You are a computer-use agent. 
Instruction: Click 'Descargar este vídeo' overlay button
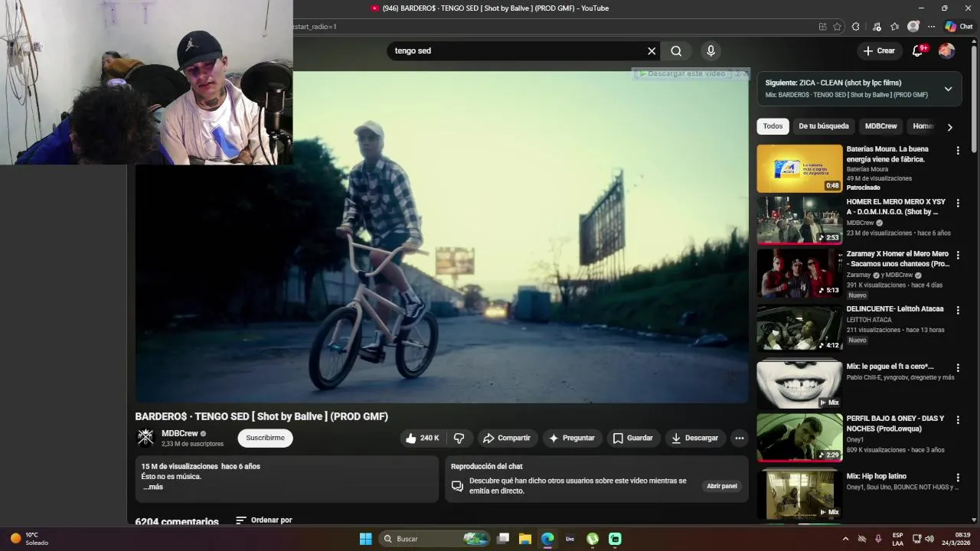click(682, 73)
